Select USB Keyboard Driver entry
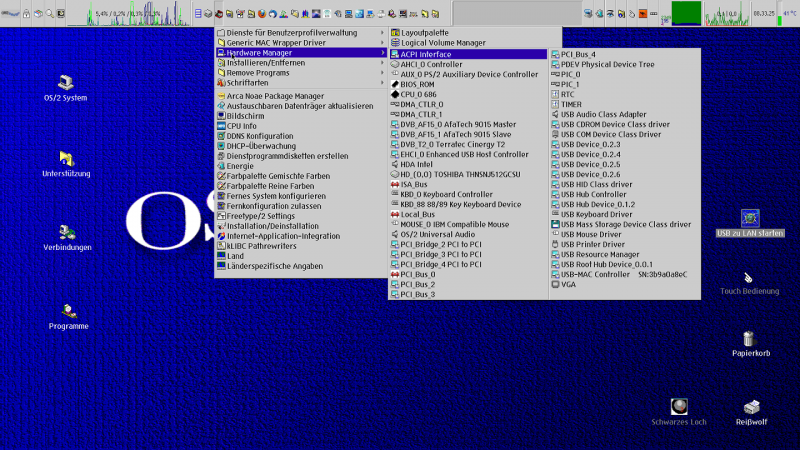Screen dimensions: 800x450 coord(596,214)
